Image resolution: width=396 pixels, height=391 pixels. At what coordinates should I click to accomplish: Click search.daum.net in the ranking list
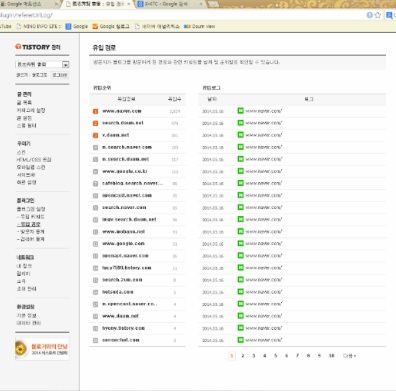123,123
